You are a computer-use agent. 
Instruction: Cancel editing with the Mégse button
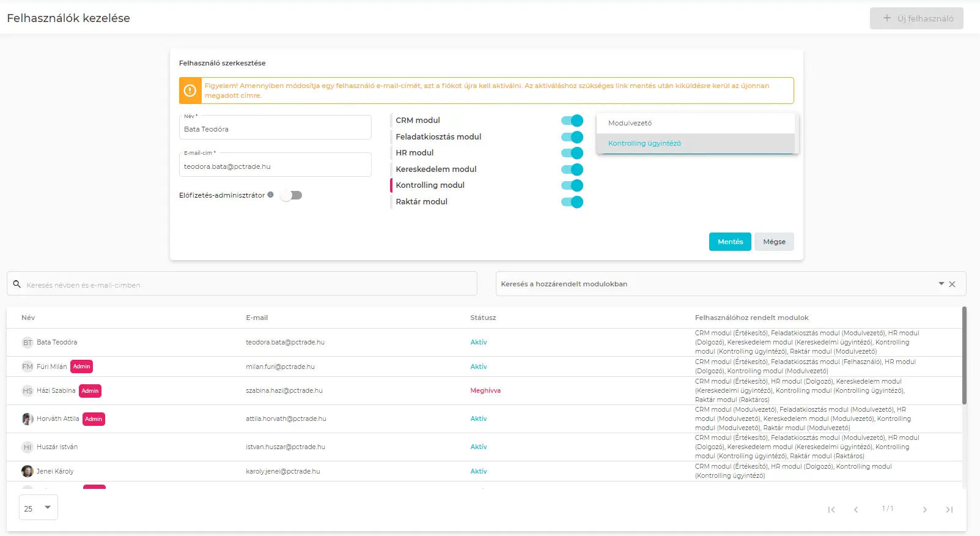774,242
